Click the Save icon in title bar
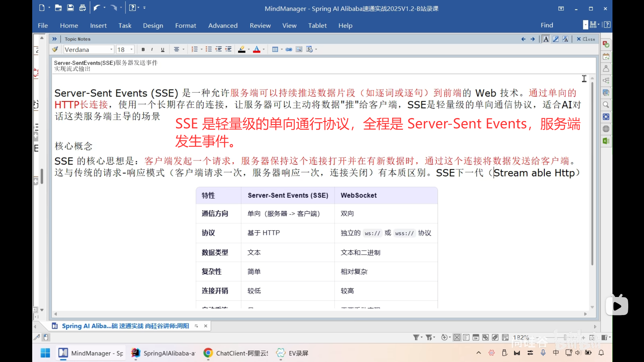 pos(70,8)
